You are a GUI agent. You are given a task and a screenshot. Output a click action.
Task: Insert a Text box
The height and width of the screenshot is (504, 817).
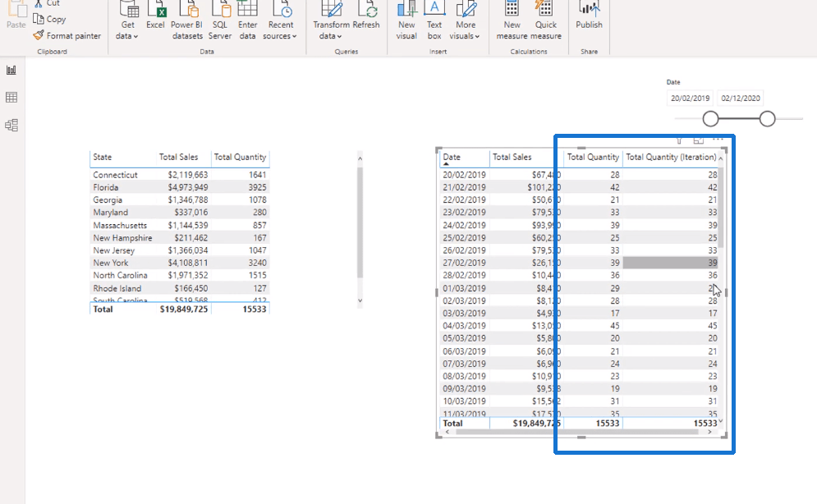[x=434, y=21]
